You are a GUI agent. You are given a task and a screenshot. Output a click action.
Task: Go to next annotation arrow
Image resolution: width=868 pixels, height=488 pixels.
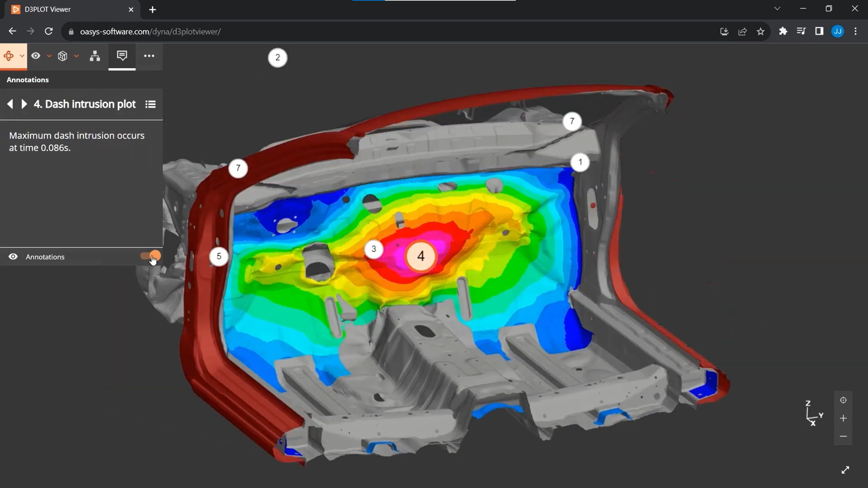(24, 104)
